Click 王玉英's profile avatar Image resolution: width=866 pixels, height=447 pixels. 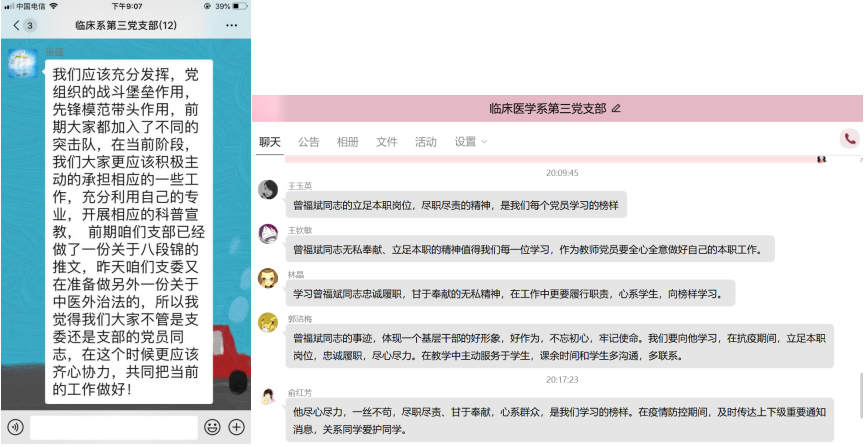point(268,190)
